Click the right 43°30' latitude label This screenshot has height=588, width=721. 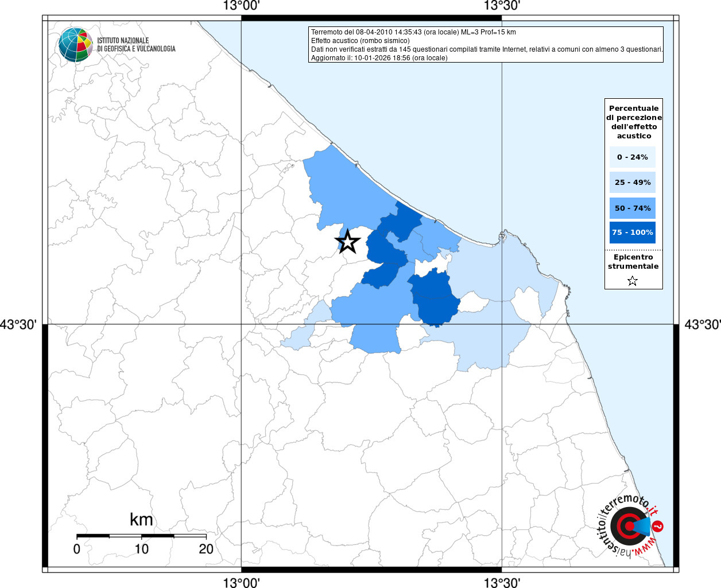click(x=702, y=325)
